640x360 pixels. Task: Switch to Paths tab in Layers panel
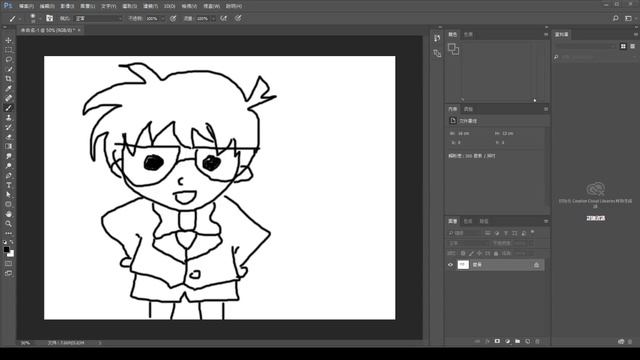click(x=484, y=221)
